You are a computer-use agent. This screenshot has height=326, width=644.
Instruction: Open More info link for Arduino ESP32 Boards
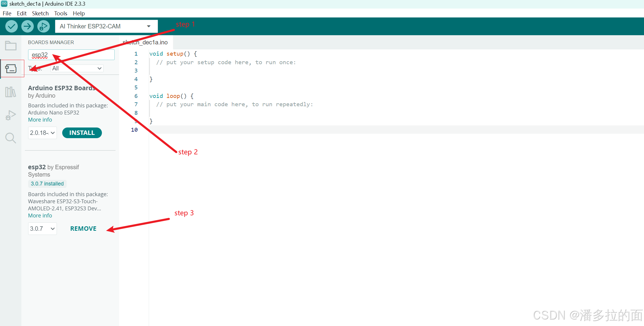click(40, 120)
